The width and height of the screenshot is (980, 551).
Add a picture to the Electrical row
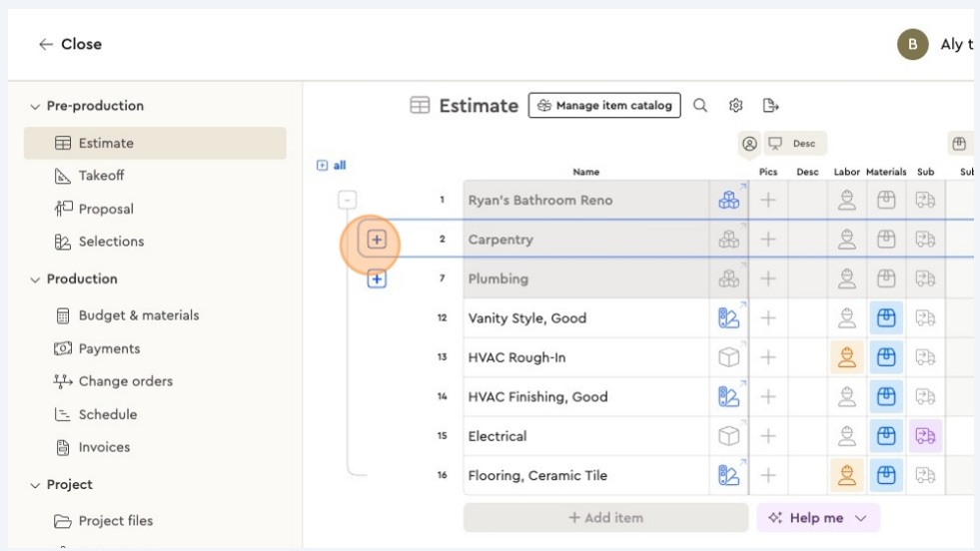[x=768, y=436]
